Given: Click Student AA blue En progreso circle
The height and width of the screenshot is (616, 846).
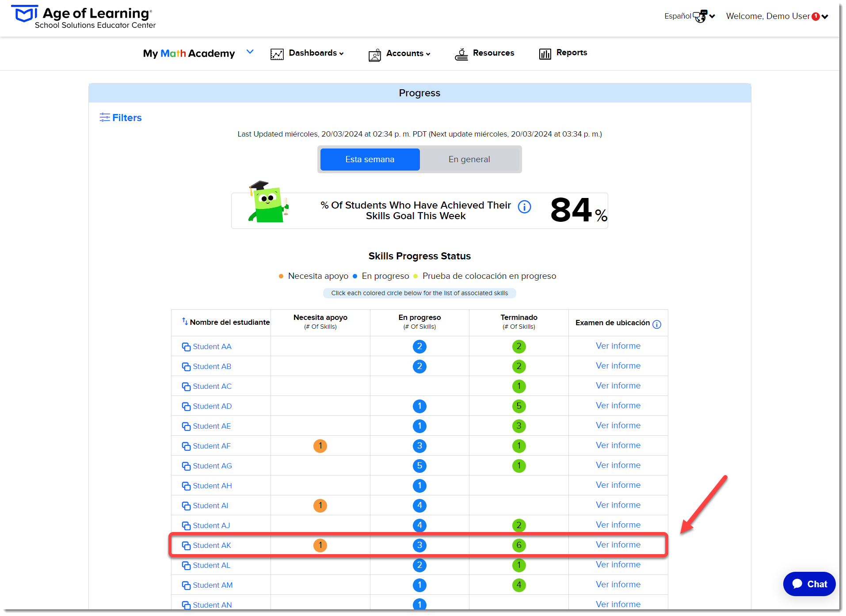Looking at the screenshot, I should (x=419, y=346).
